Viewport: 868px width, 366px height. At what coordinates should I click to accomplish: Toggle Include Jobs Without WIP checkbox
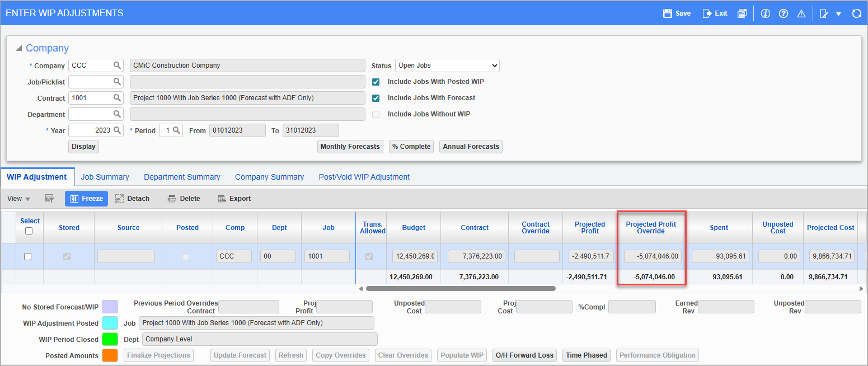(x=376, y=114)
